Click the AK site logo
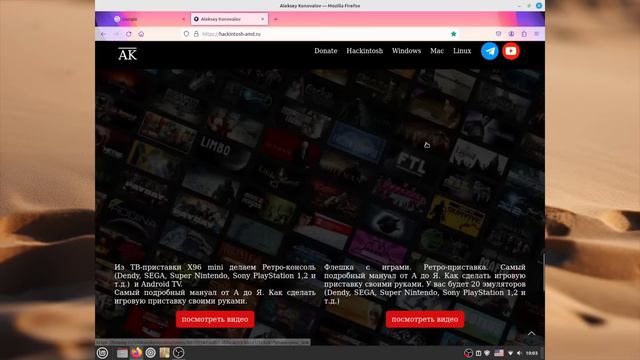Viewport: 640px width, 360px height. point(127,54)
